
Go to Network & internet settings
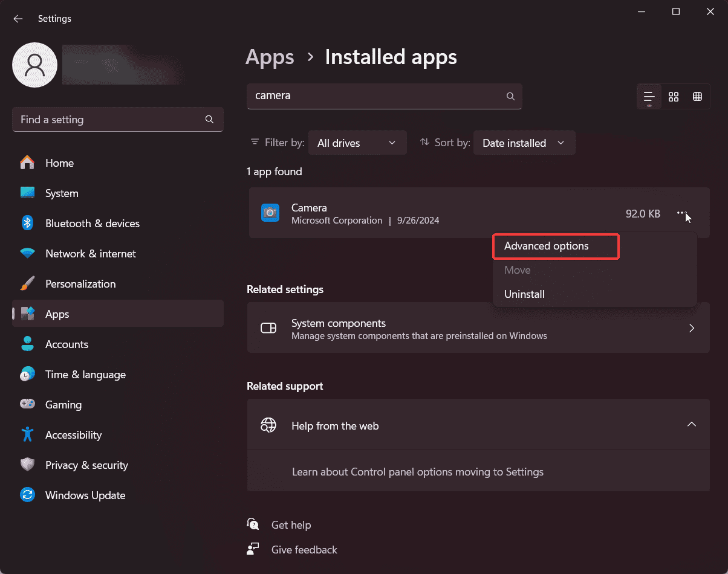[90, 254]
